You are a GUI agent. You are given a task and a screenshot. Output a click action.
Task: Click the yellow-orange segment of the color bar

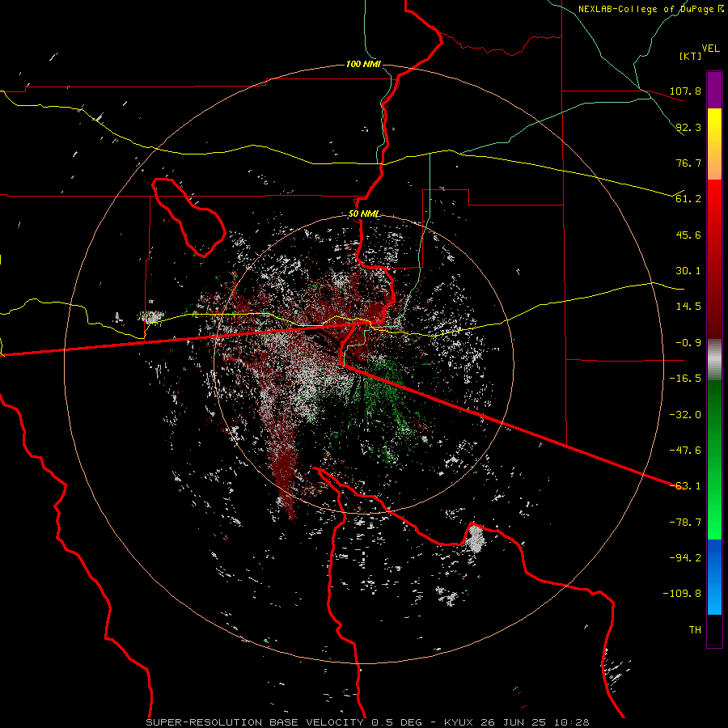point(714,144)
